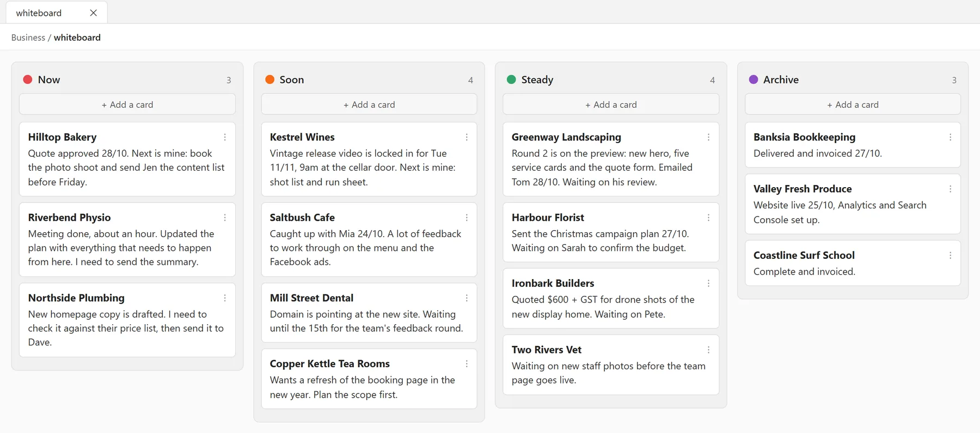Open the Hilltop Bakery card options menu
The image size is (980, 433).
[225, 137]
